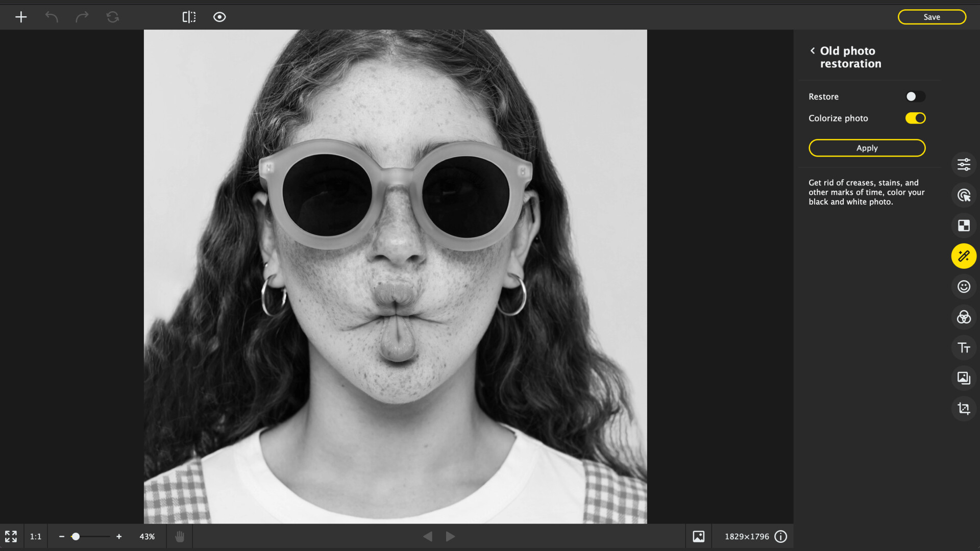Open the background removal checkerboard tool
The width and height of the screenshot is (980, 551).
(964, 226)
